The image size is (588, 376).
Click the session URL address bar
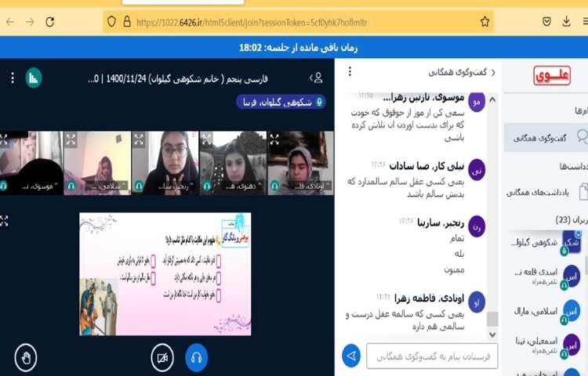(298, 22)
